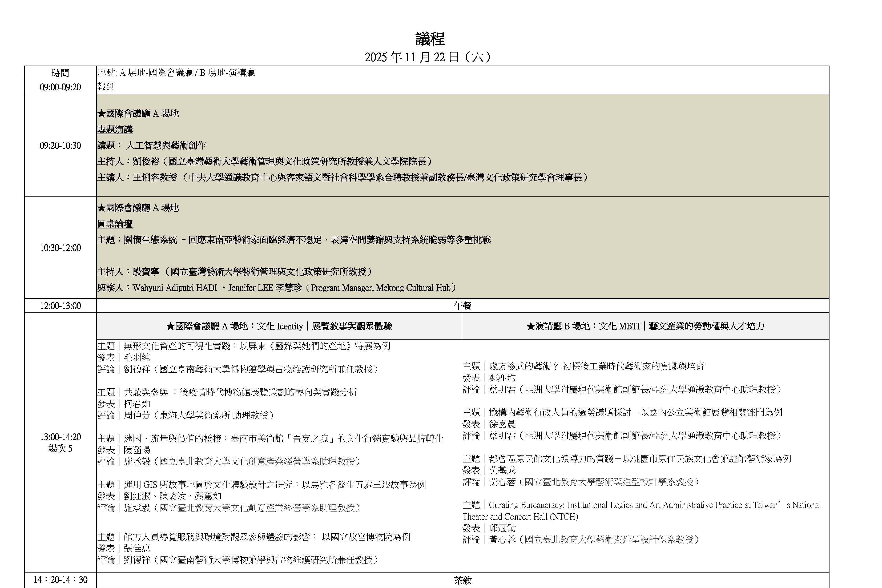
Task: Click the 報到 row text
Action: [106, 87]
